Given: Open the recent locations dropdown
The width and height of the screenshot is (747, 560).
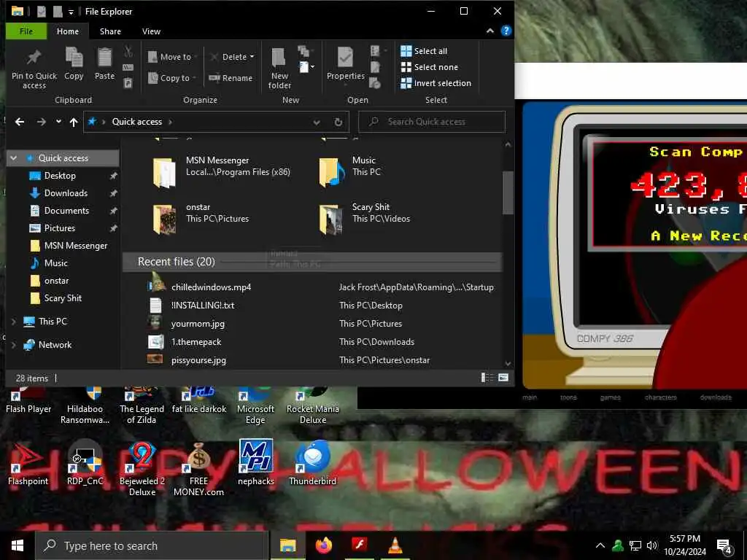Looking at the screenshot, I should pos(58,122).
